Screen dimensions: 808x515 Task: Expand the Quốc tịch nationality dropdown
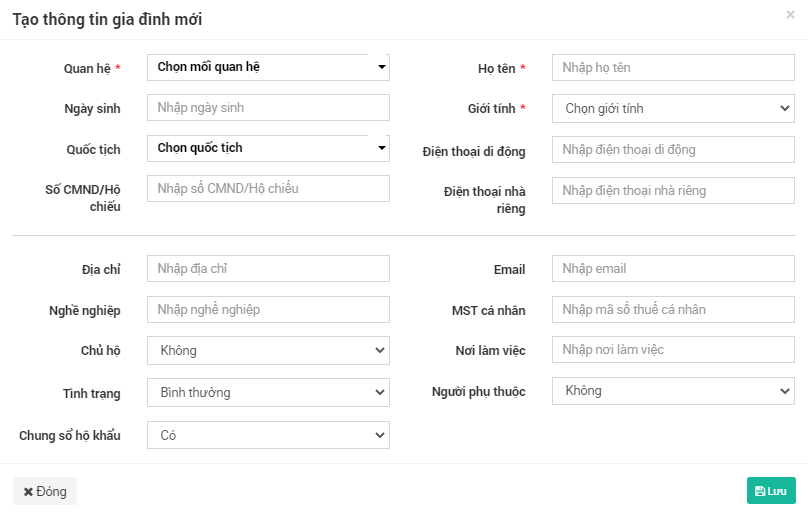point(268,148)
